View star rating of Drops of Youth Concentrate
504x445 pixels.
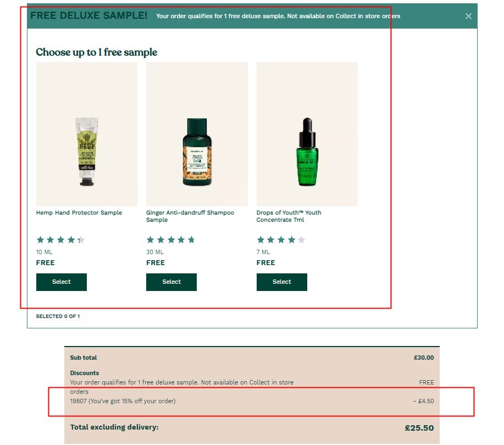[281, 240]
